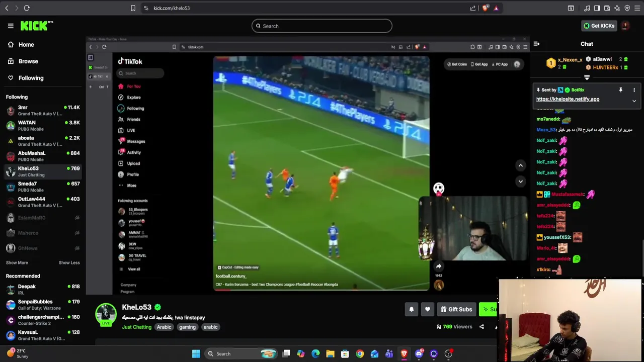This screenshot has height=362, width=644.
Task: Collapse the chat panel with the arrow icon
Action: point(536,44)
